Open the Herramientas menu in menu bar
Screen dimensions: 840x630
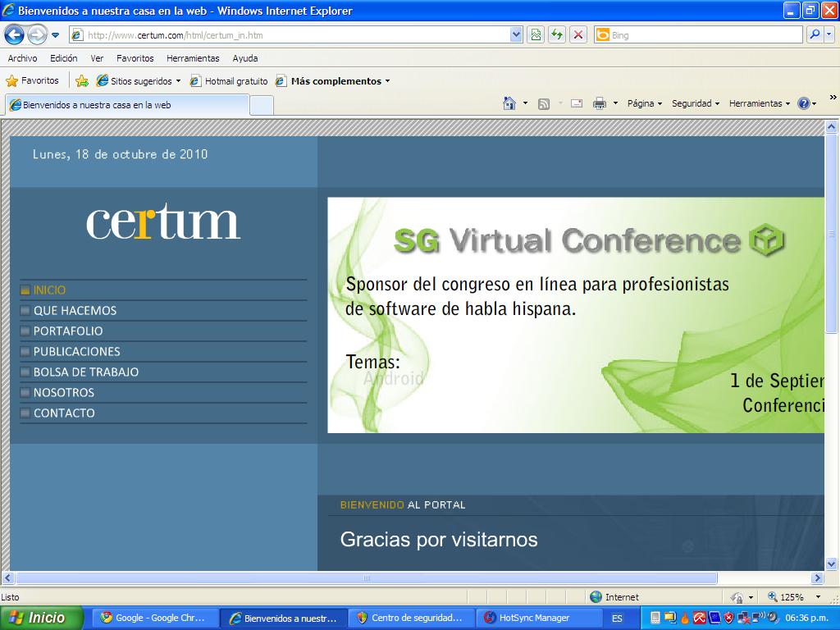(193, 58)
